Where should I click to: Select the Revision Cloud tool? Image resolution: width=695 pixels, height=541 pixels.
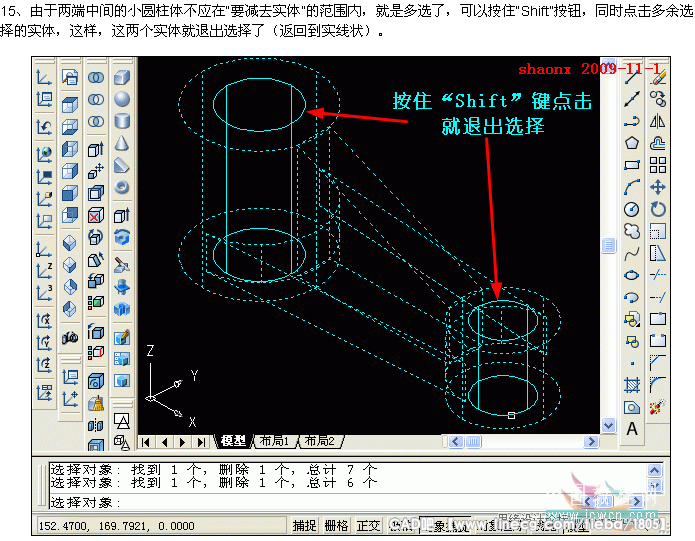point(632,231)
